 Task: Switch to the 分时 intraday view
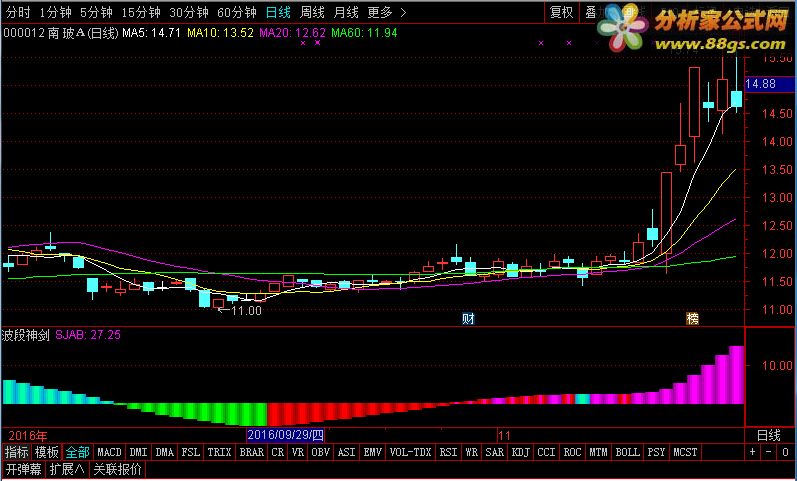pos(18,12)
